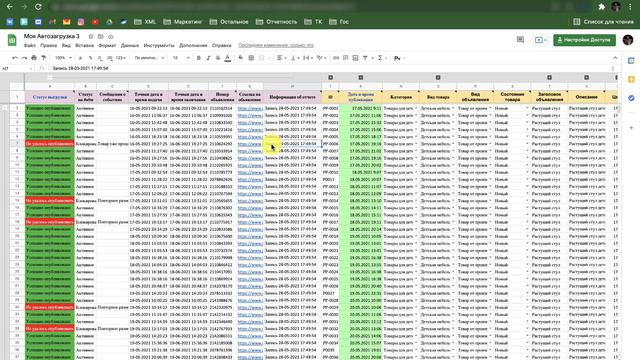Viewport: 640px width, 360px height.
Task: Open the Google account avatar
Action: click(628, 40)
